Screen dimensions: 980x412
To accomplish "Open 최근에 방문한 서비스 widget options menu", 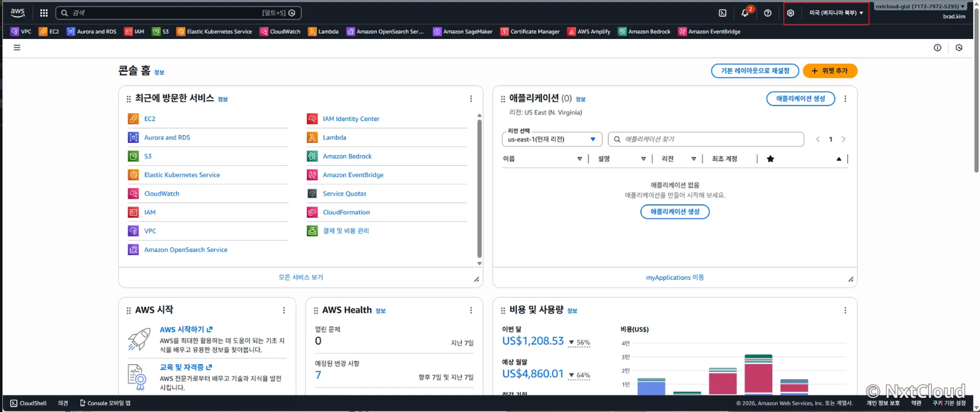I will point(471,99).
